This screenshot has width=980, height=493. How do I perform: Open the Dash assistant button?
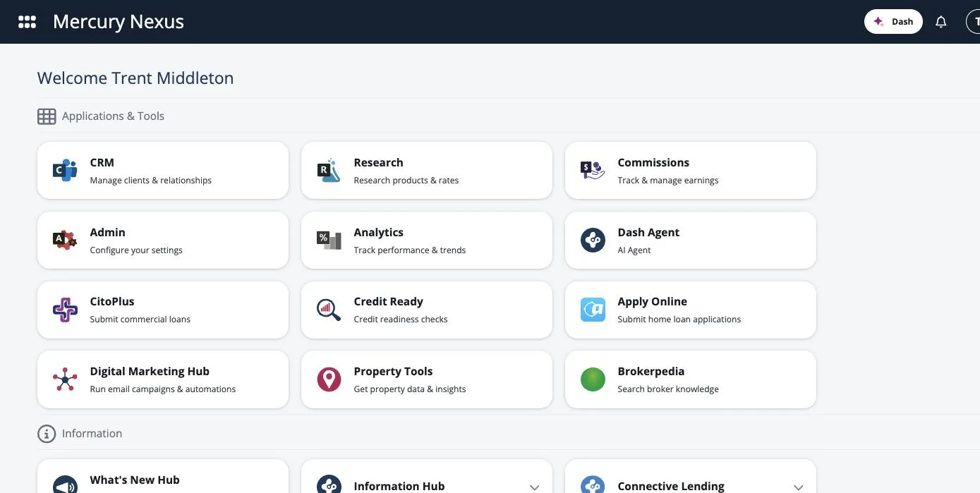(x=893, y=22)
